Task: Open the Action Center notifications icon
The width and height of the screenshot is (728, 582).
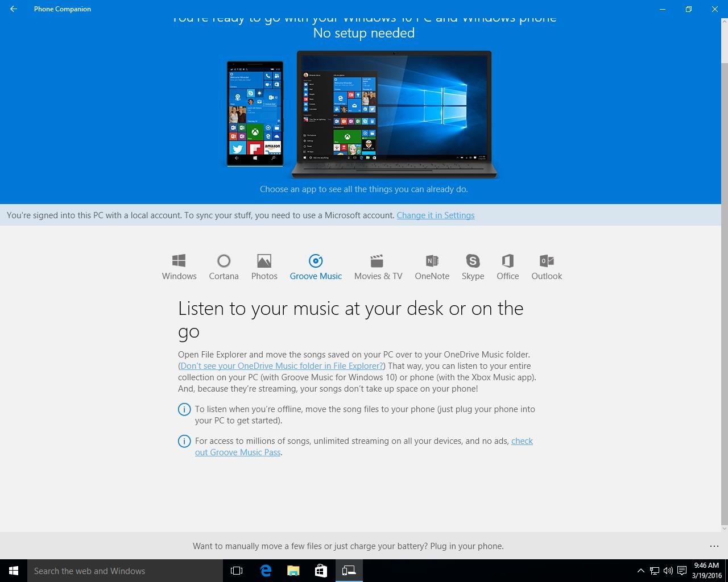Action: 682,571
